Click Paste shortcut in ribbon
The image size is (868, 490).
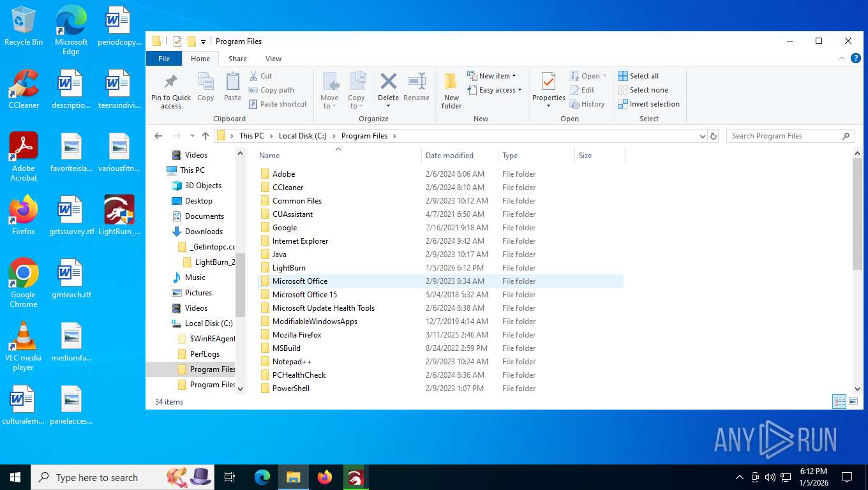(x=278, y=104)
